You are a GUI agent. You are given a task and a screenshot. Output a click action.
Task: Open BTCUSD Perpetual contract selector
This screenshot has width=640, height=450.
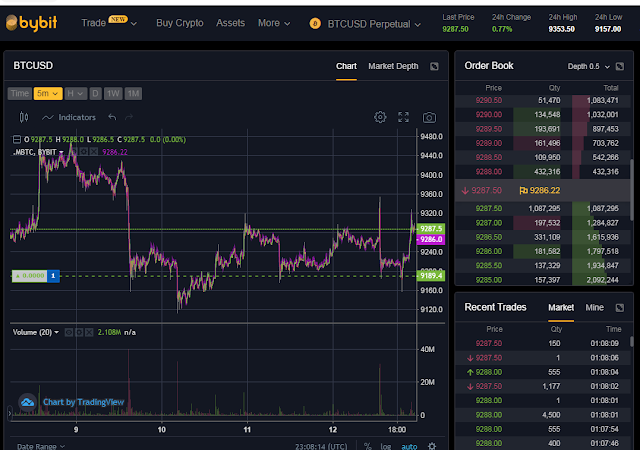(x=374, y=24)
